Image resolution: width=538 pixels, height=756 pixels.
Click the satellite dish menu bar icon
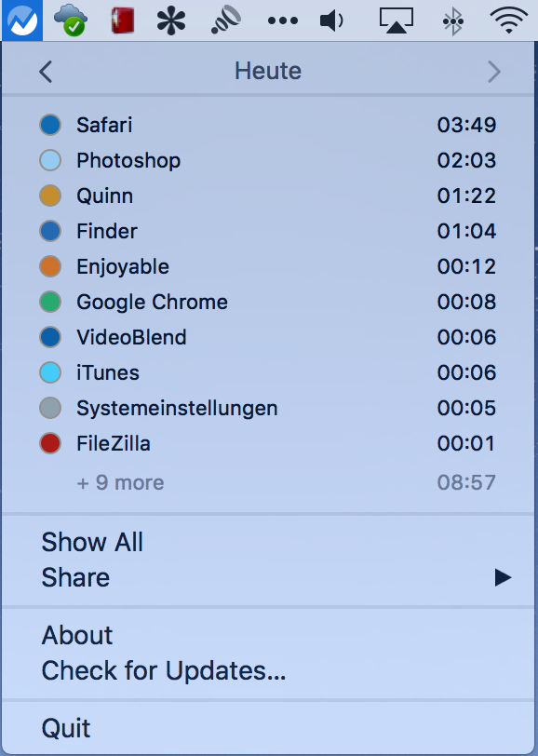(x=226, y=20)
